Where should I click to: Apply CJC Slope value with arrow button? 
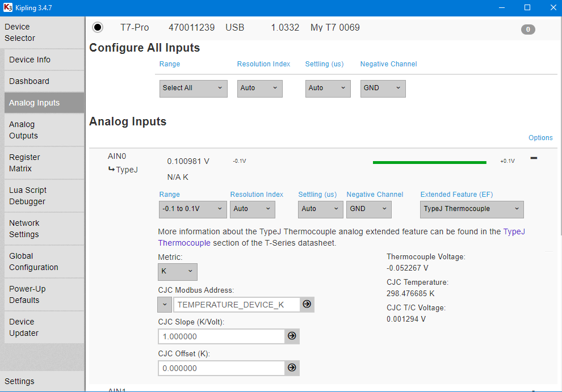click(x=292, y=336)
